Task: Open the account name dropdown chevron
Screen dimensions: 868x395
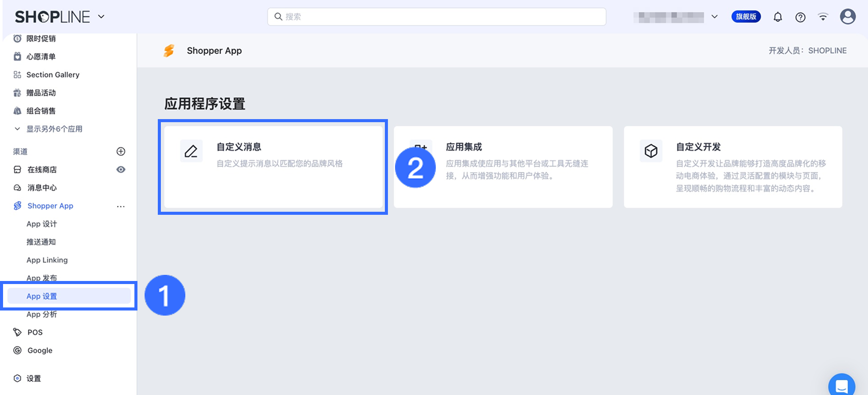Action: click(x=715, y=17)
